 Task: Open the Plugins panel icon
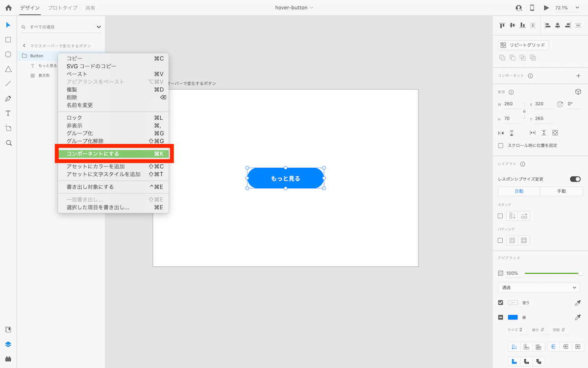(x=8, y=359)
